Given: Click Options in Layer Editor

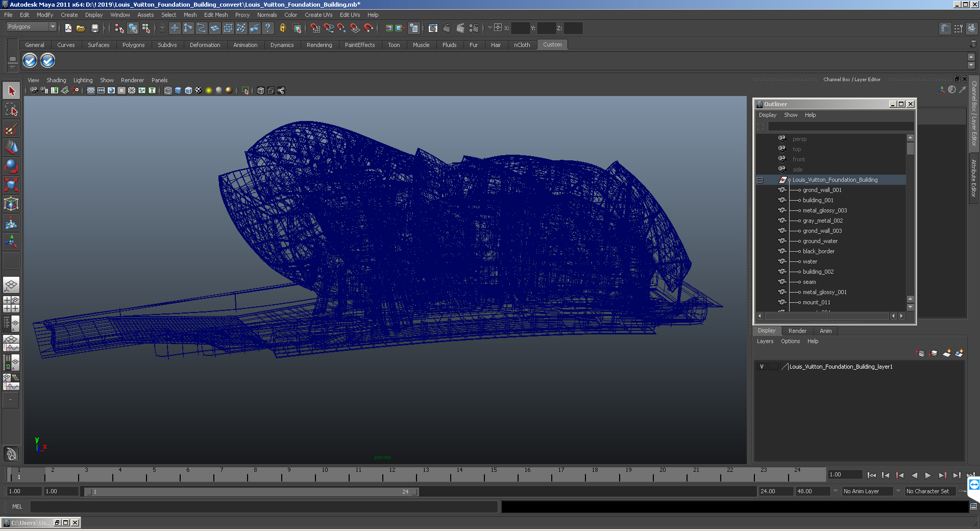Looking at the screenshot, I should 790,341.
